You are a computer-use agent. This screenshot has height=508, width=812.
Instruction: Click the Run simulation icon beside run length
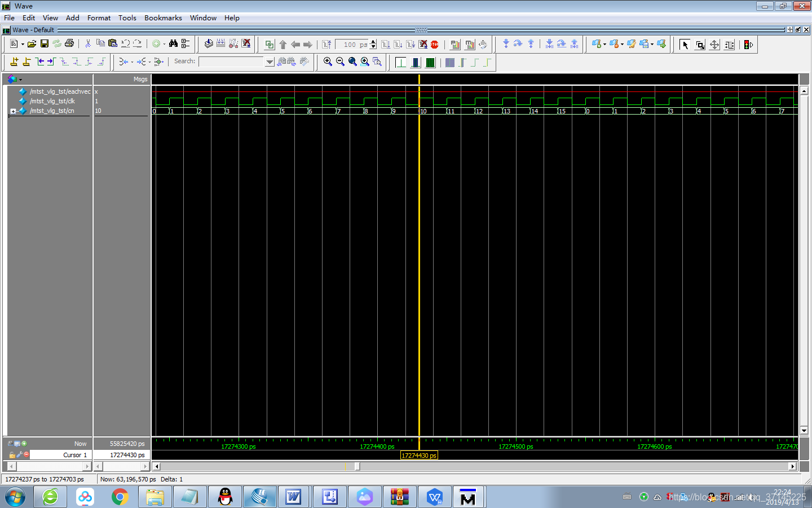[x=385, y=45]
